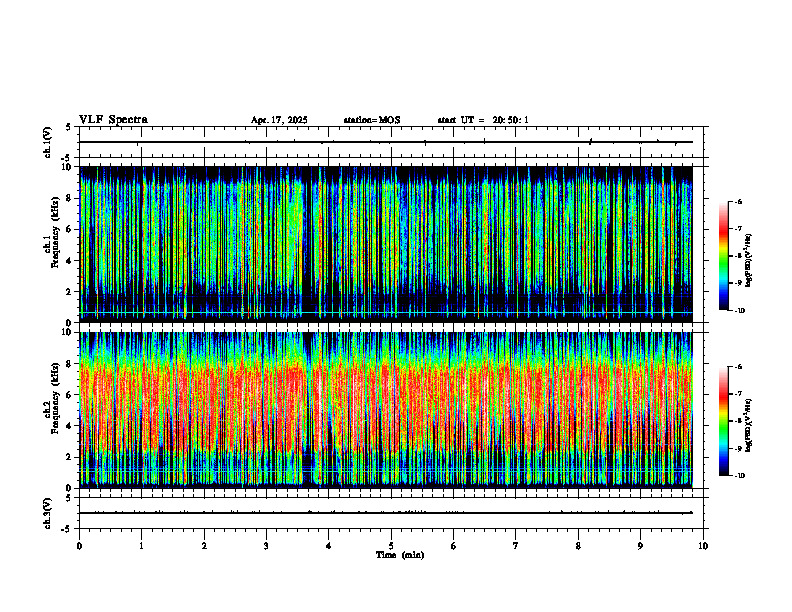Click the "-10" label on ch.2 colorbar
Image resolution: width=792 pixels, height=612 pixels.
739,476
